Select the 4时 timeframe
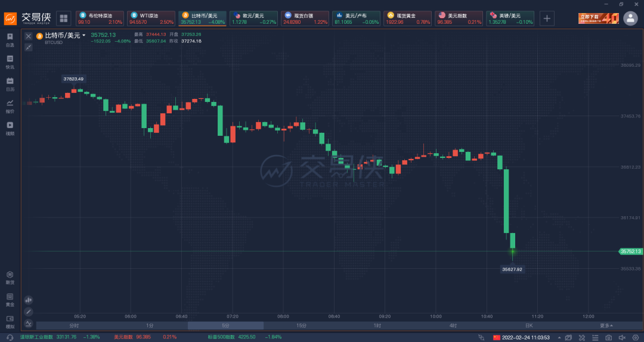The height and width of the screenshot is (342, 644). tap(453, 325)
